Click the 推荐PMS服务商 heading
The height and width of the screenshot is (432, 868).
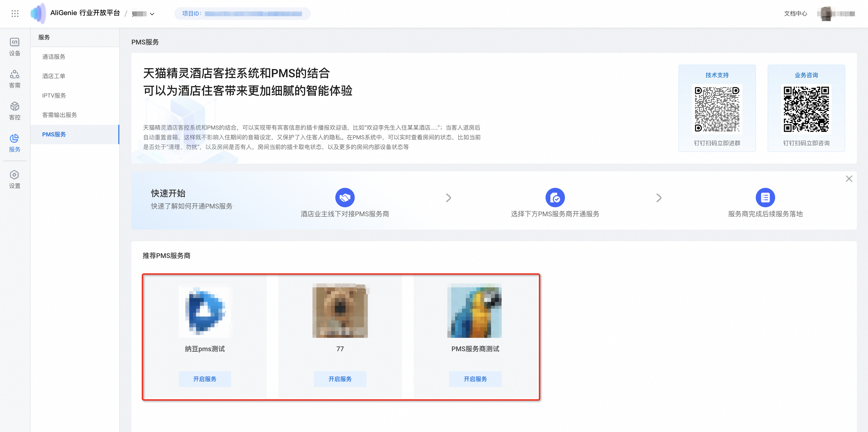point(167,256)
